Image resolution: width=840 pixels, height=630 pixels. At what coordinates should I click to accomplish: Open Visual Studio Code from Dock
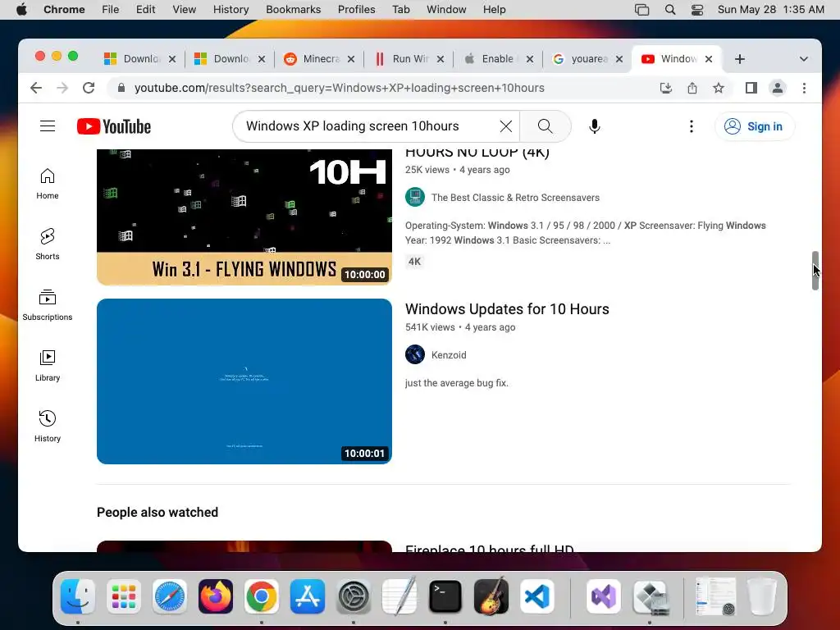click(x=536, y=596)
